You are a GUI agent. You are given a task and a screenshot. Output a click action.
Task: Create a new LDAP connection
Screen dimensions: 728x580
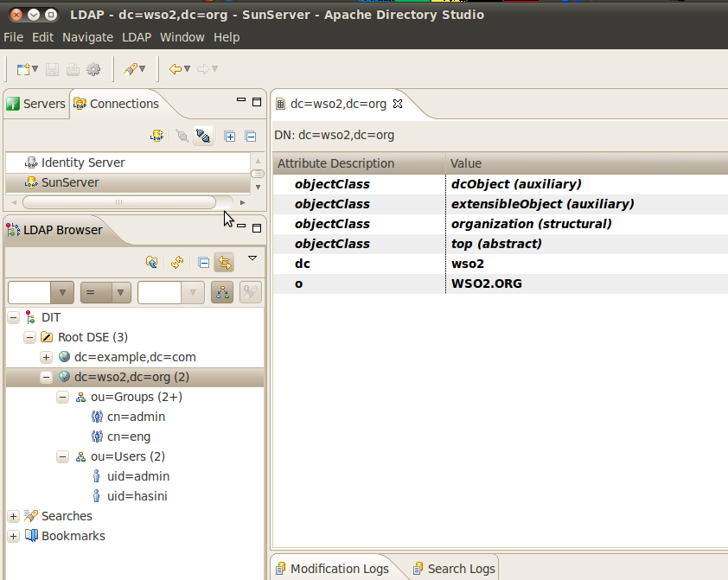(157, 136)
